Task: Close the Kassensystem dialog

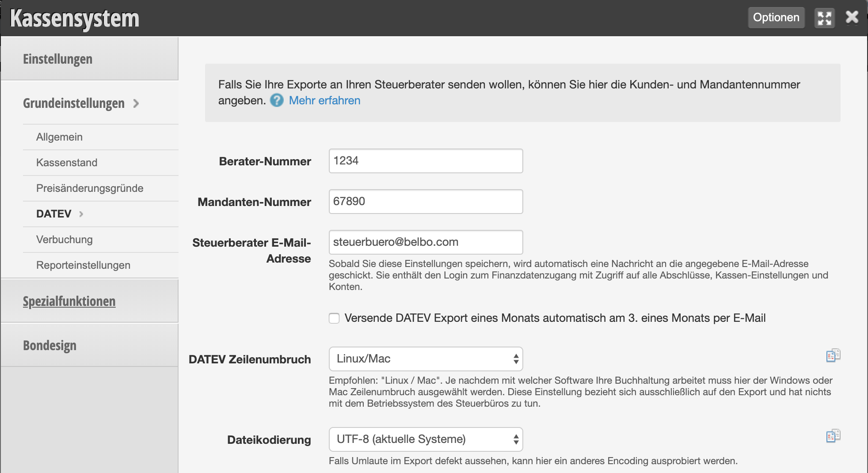Action: pyautogui.click(x=852, y=18)
